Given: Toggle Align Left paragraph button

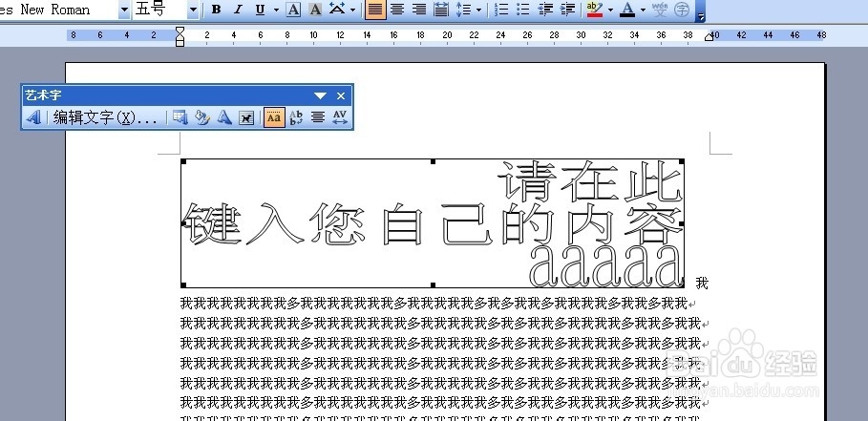Looking at the screenshot, I should [375, 10].
